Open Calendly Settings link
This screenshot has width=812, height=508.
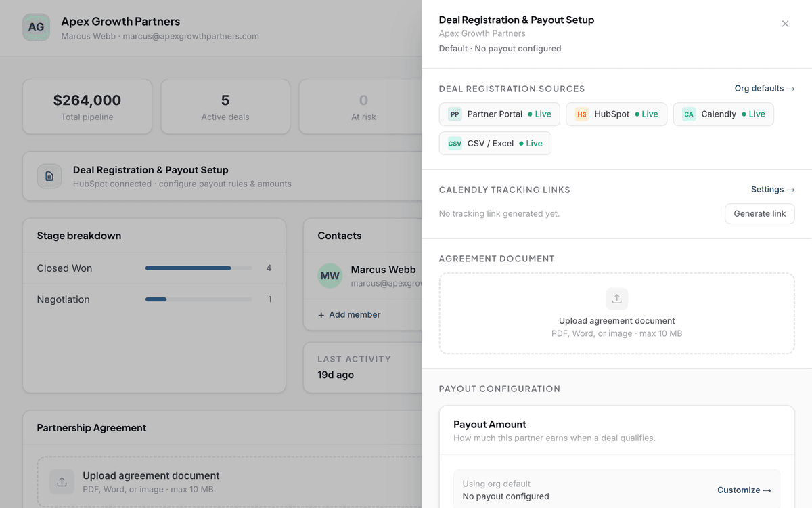pos(772,190)
